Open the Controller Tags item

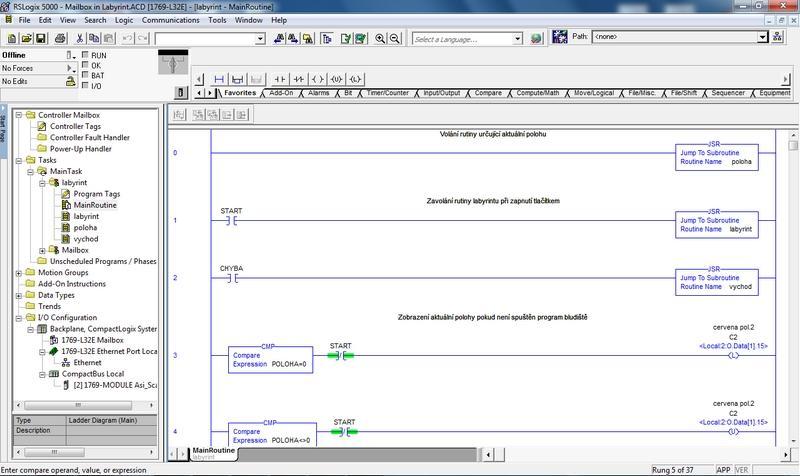point(75,126)
